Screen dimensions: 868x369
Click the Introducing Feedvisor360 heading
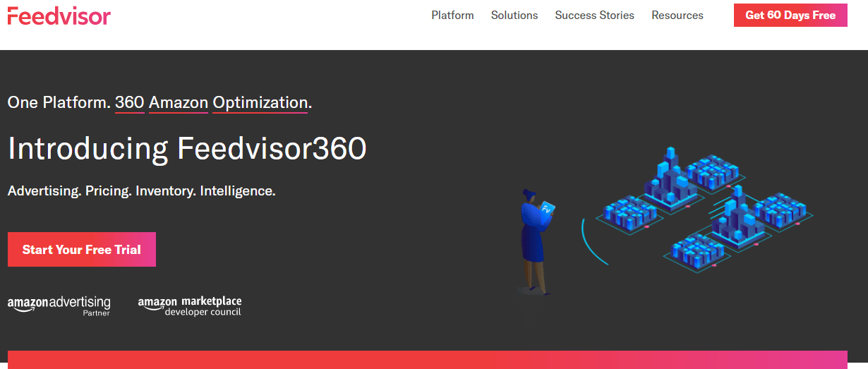point(187,149)
